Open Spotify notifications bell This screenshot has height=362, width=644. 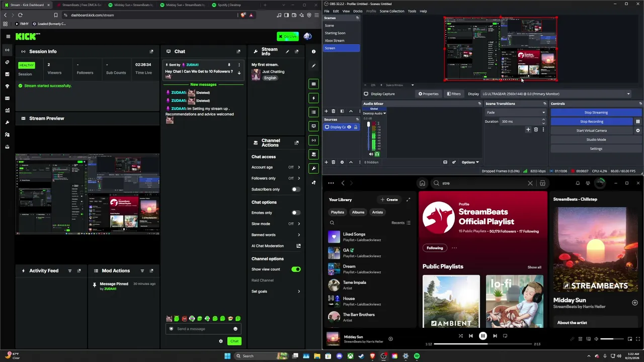(578, 183)
